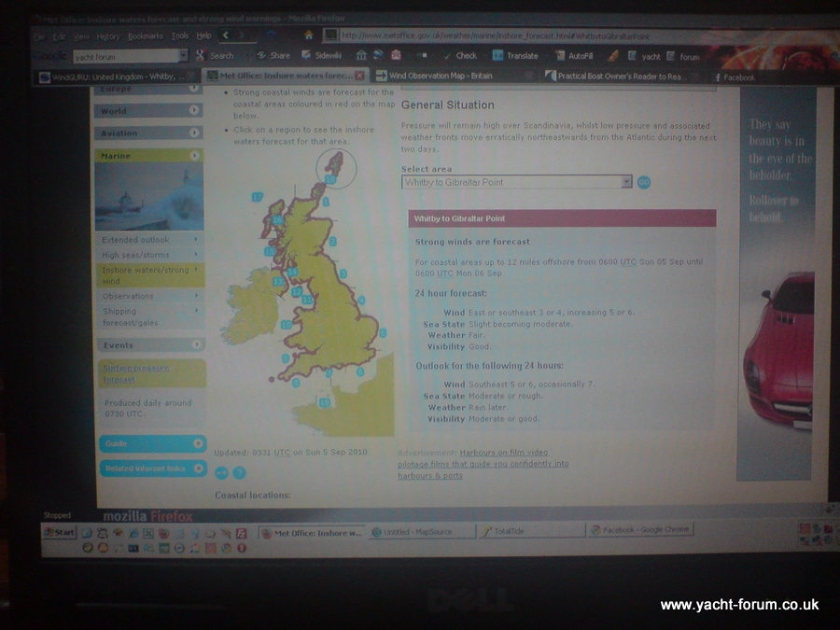Click the 'yacht' search word button
The image size is (840, 630).
644,56
